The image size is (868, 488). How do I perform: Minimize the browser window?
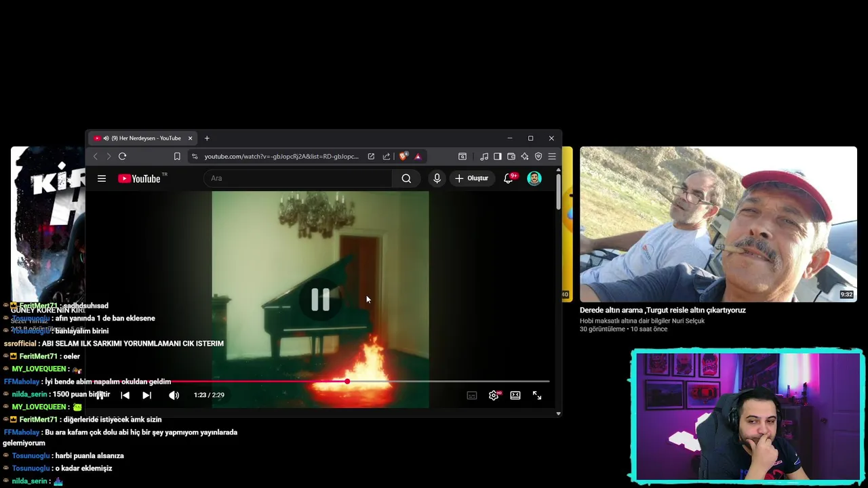(x=510, y=138)
